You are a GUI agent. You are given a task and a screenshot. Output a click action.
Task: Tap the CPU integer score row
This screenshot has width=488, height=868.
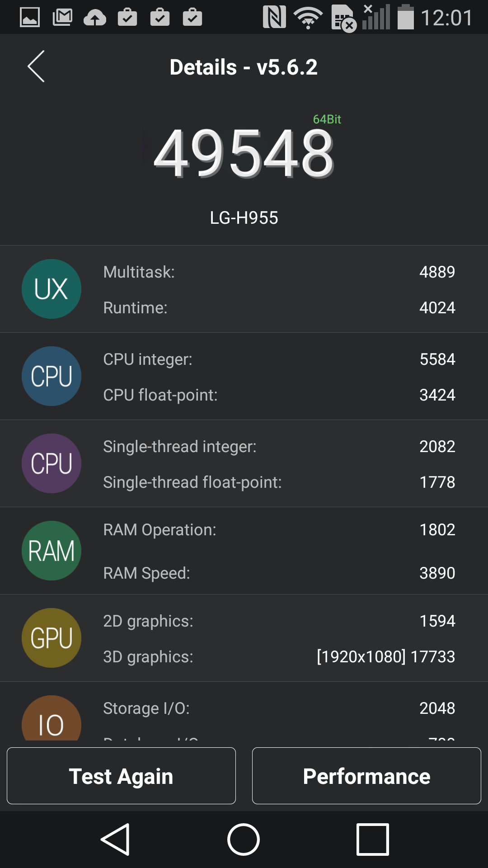[x=279, y=359]
